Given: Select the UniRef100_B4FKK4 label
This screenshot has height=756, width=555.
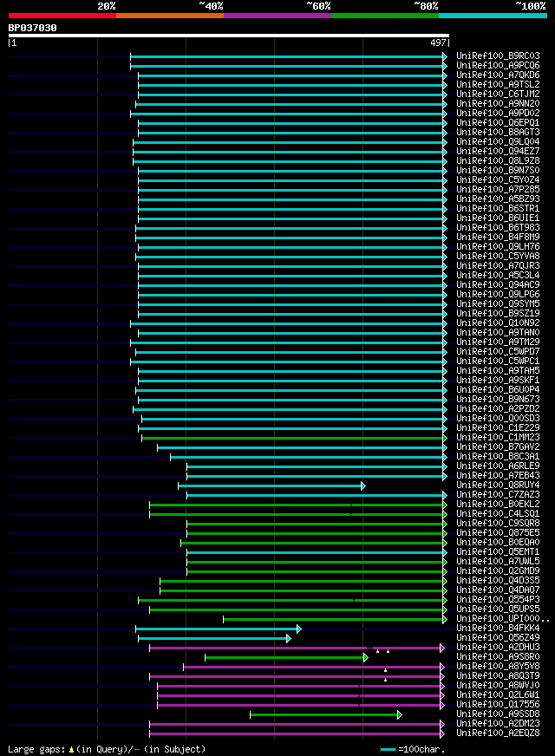Looking at the screenshot, I should (498, 629).
